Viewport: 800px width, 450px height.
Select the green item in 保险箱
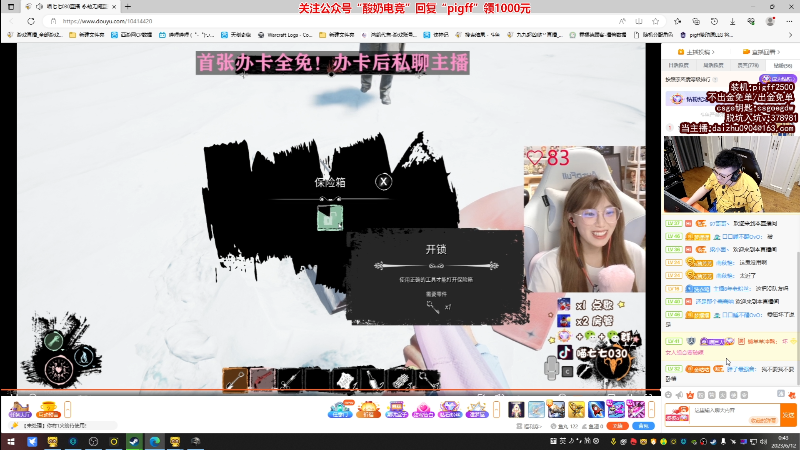(330, 218)
